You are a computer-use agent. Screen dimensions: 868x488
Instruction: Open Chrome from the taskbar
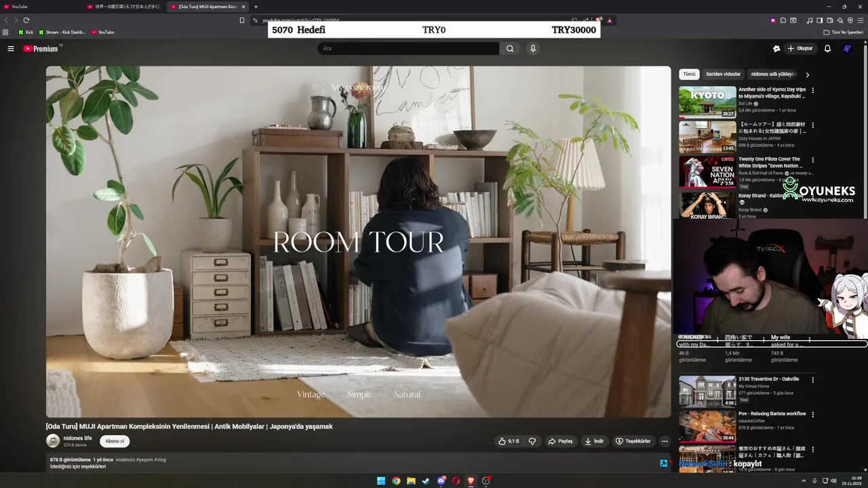point(396,481)
